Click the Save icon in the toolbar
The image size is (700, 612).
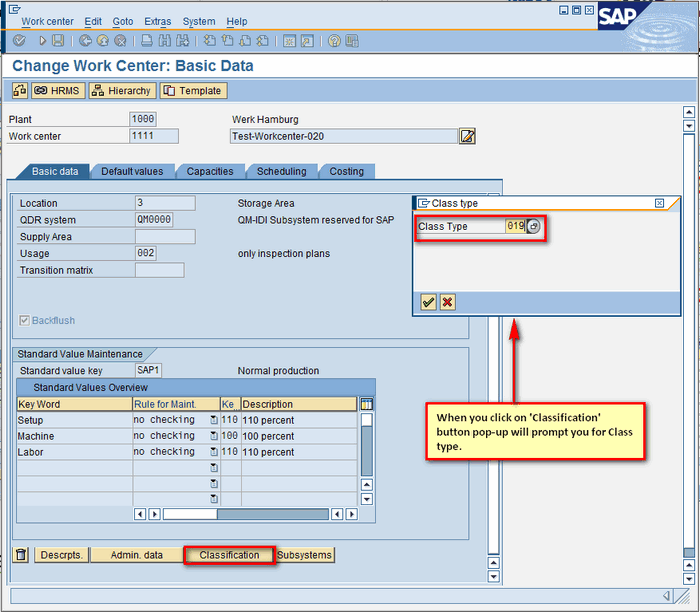tap(58, 41)
